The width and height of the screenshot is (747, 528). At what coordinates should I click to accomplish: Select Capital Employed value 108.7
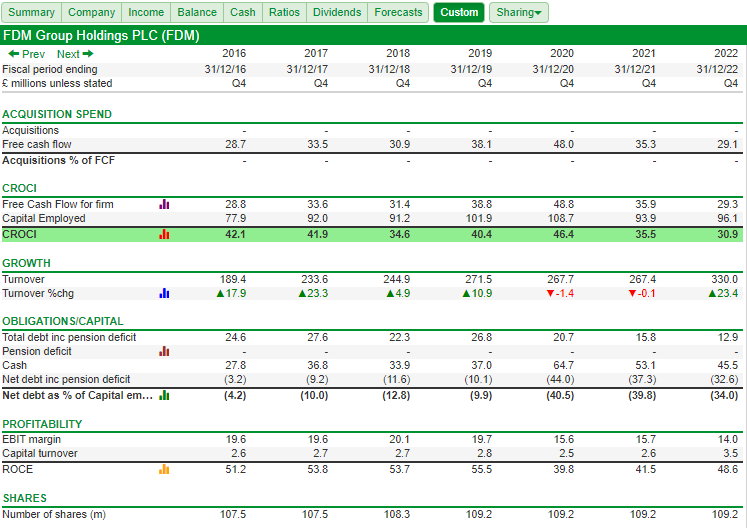[x=560, y=219]
